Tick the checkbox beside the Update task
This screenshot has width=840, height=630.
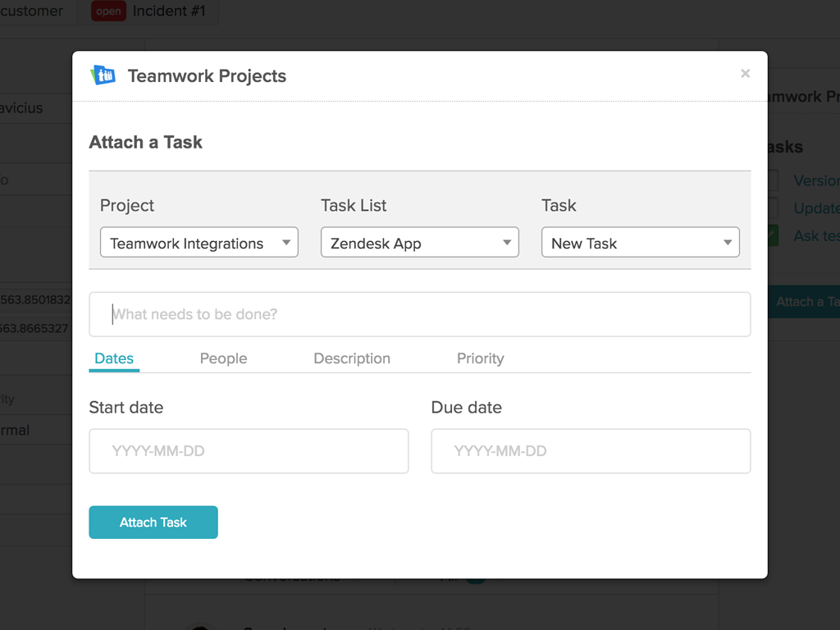pos(773,208)
